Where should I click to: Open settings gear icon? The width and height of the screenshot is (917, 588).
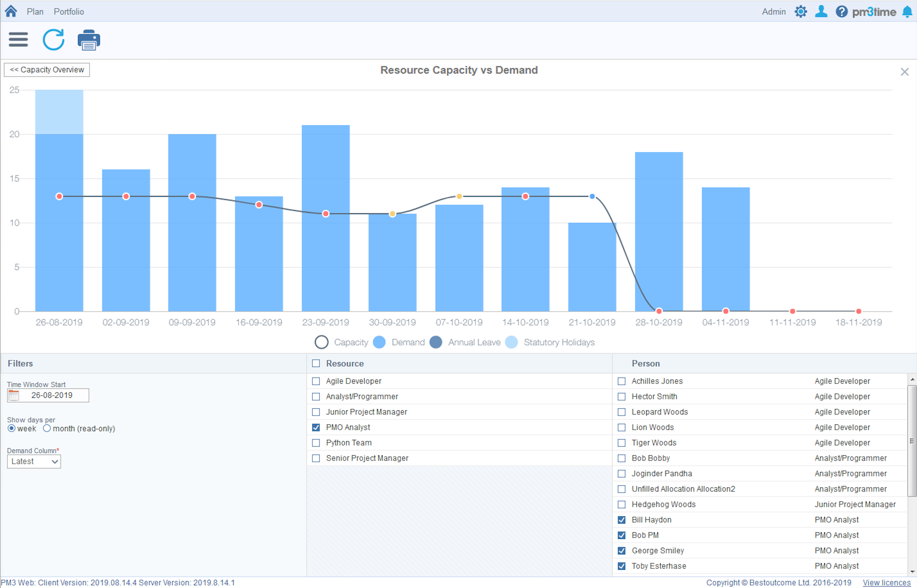[x=801, y=12]
